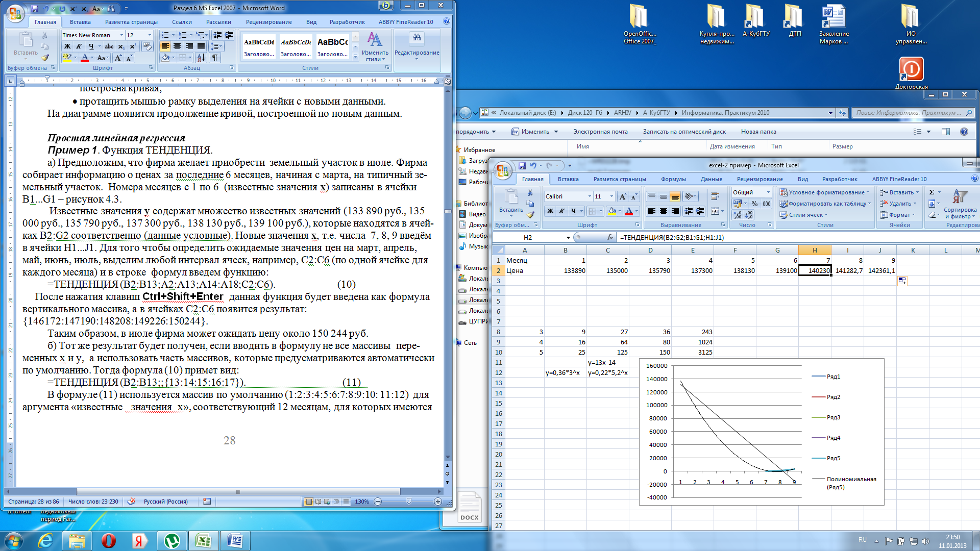
Task: Click Save icon in Word quick access toolbar
Action: point(35,9)
